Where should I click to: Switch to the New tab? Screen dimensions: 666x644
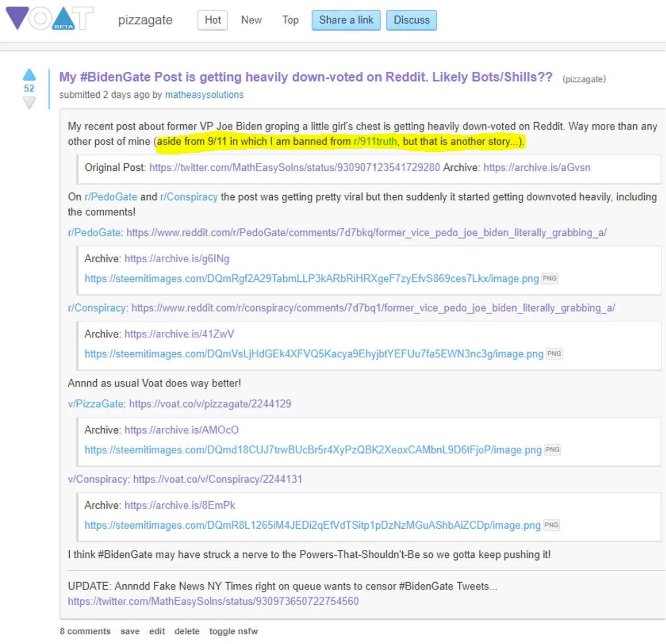pos(252,20)
